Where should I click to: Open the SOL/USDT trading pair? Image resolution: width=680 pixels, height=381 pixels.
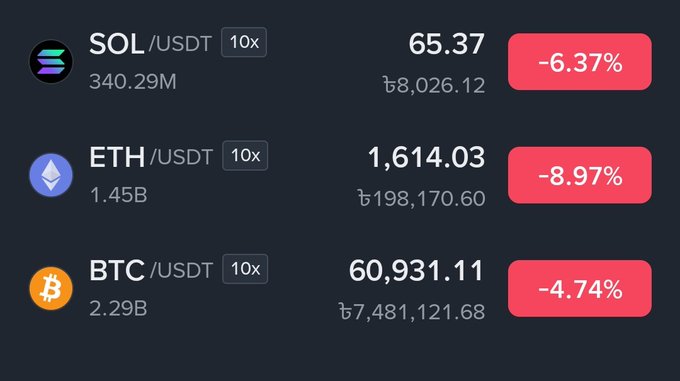[x=150, y=44]
